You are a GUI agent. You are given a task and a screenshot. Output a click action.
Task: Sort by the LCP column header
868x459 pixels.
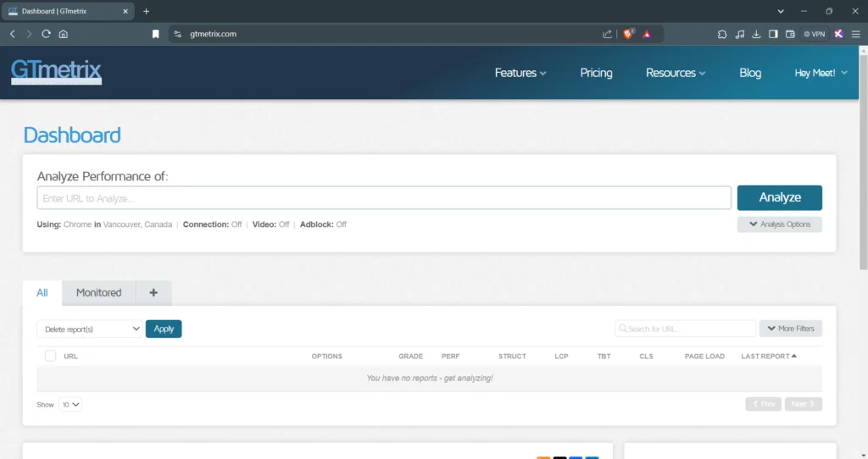pyautogui.click(x=561, y=357)
